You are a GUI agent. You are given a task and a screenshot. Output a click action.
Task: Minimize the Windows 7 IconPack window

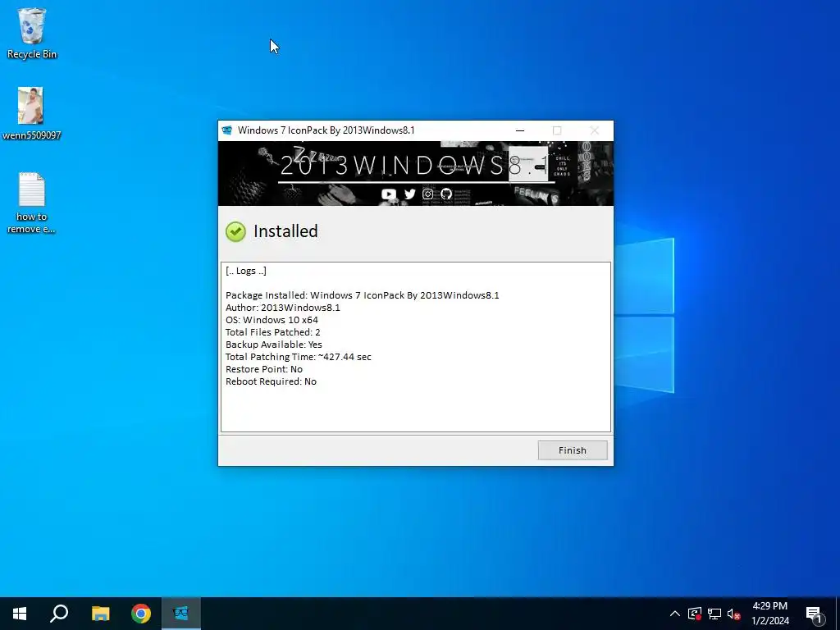coord(519,130)
